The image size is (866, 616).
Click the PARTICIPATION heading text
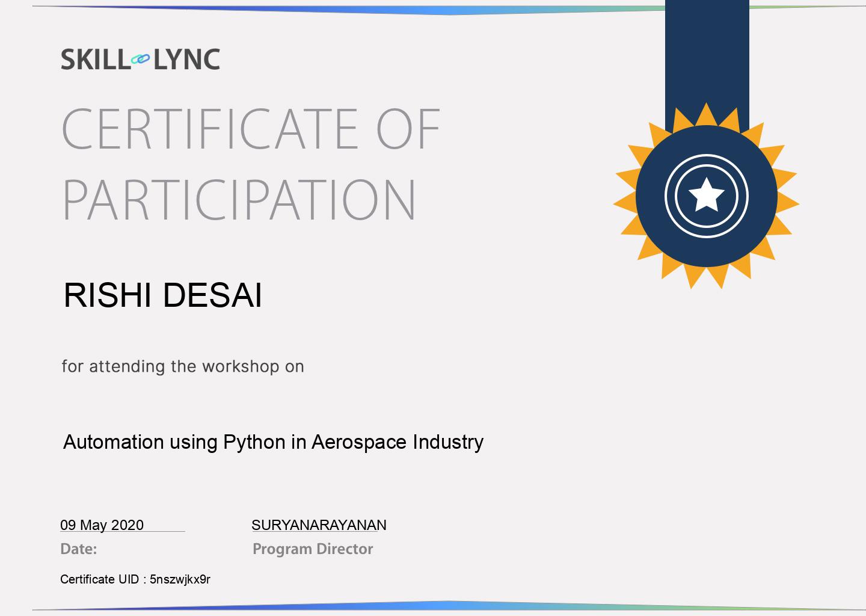(x=238, y=199)
